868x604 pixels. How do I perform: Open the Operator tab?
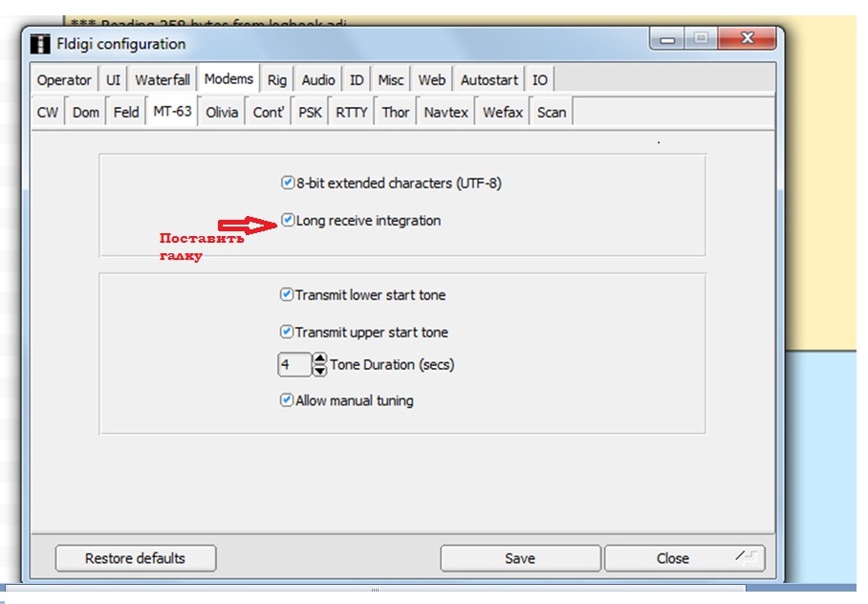point(64,80)
